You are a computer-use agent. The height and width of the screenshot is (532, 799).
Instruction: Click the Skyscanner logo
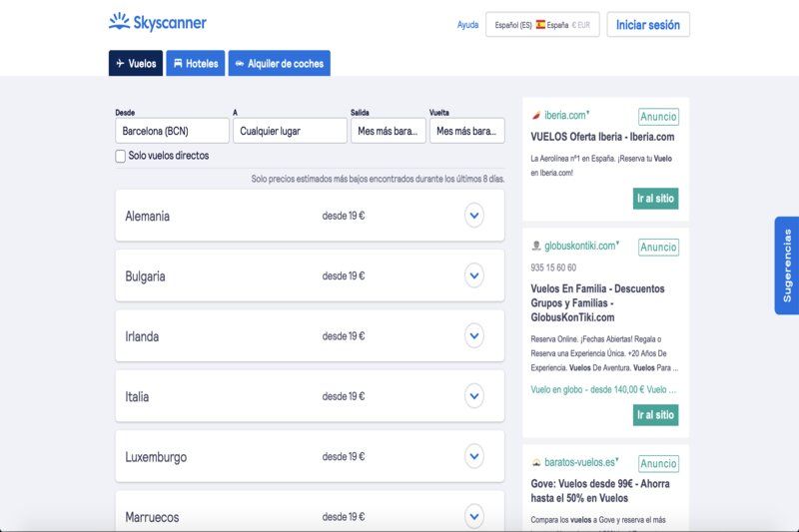(158, 22)
